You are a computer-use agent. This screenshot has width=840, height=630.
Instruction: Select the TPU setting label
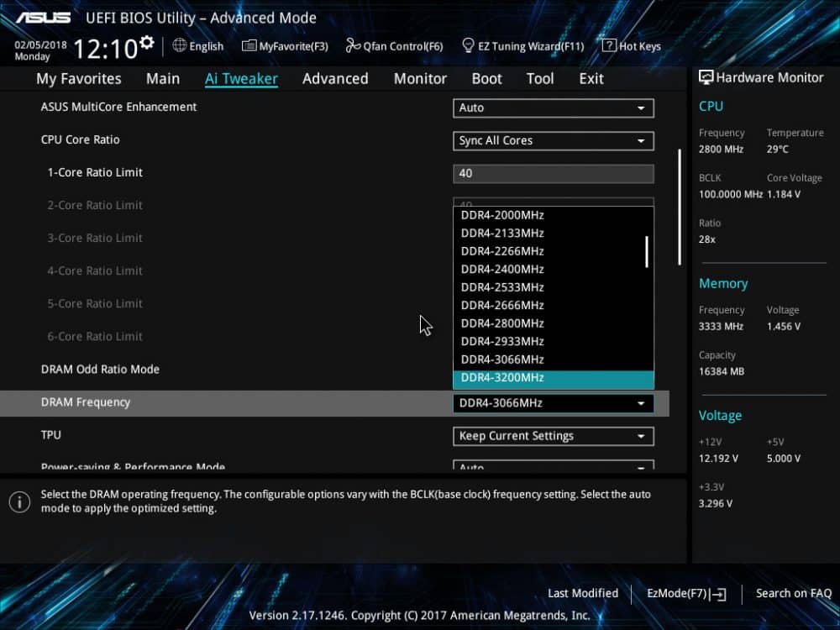coord(51,435)
